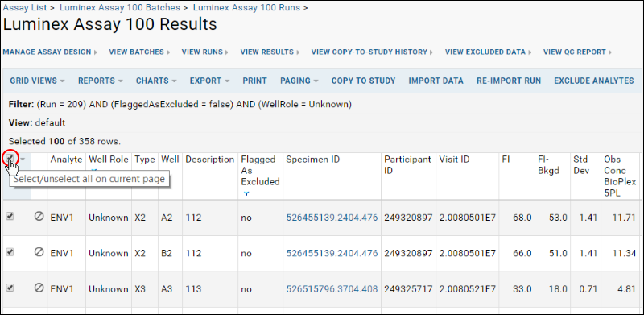Open the View Results menu

pos(270,52)
